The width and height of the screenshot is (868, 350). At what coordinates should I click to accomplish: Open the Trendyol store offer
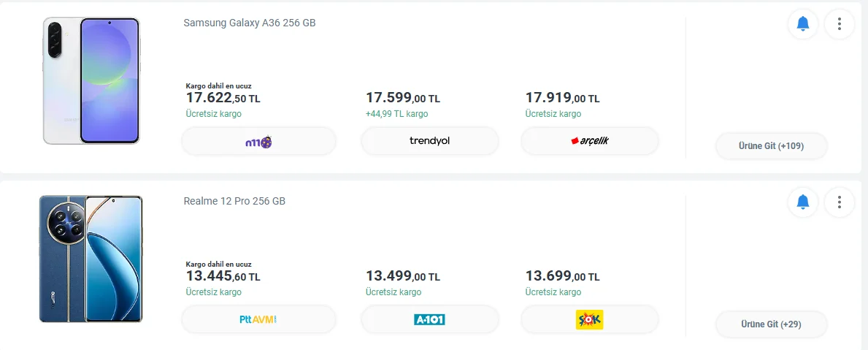pyautogui.click(x=429, y=141)
